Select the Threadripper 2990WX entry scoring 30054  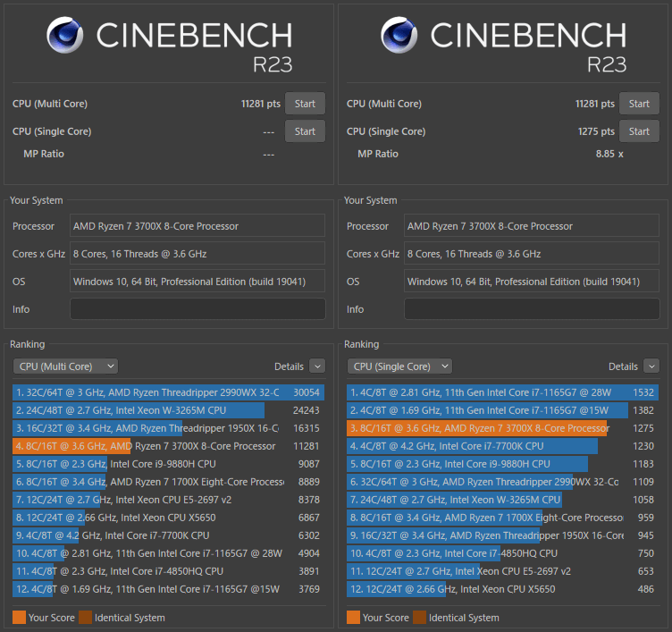coord(168,392)
